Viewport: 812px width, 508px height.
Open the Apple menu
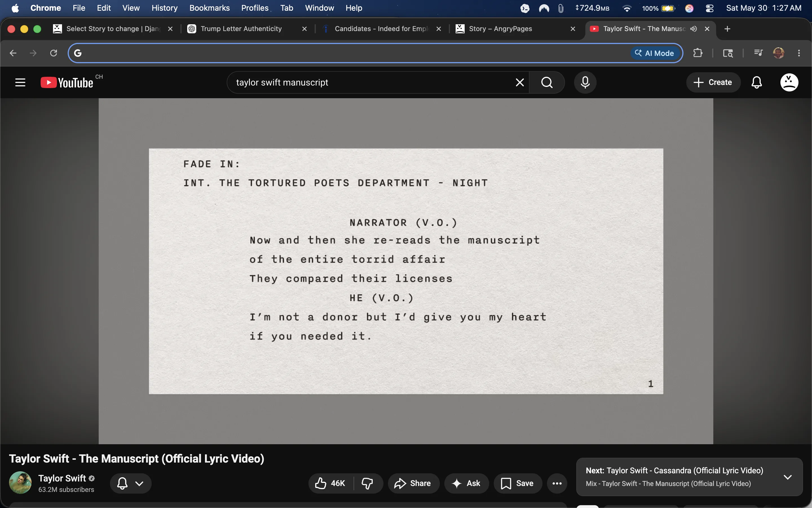pos(15,8)
